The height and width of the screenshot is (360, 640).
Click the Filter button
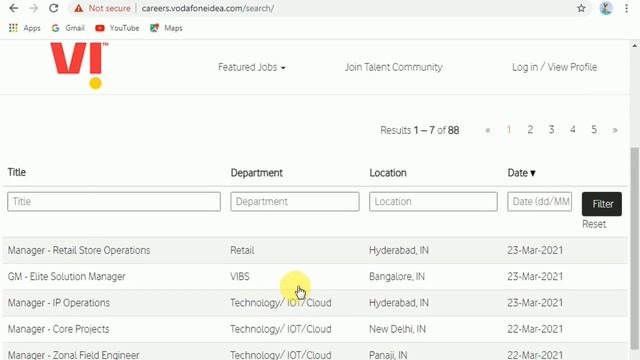coord(602,204)
